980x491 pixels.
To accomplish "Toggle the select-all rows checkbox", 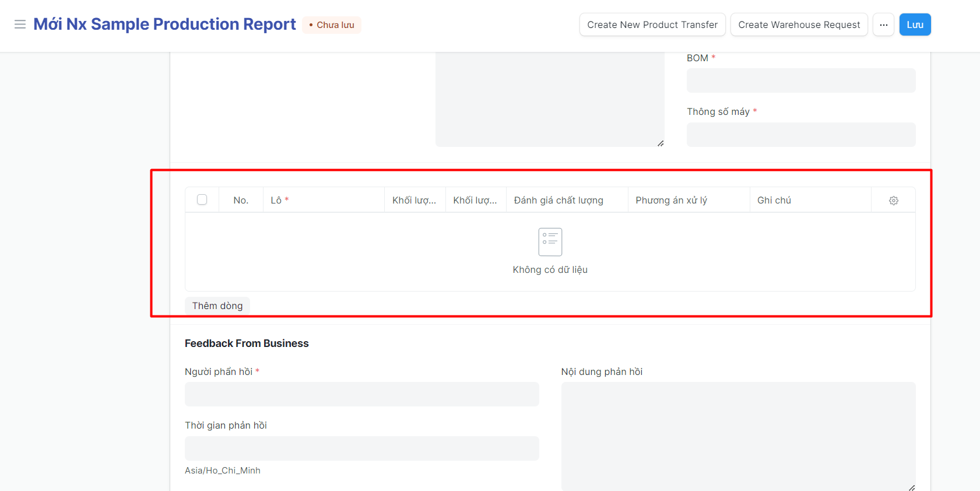I will click(x=202, y=200).
